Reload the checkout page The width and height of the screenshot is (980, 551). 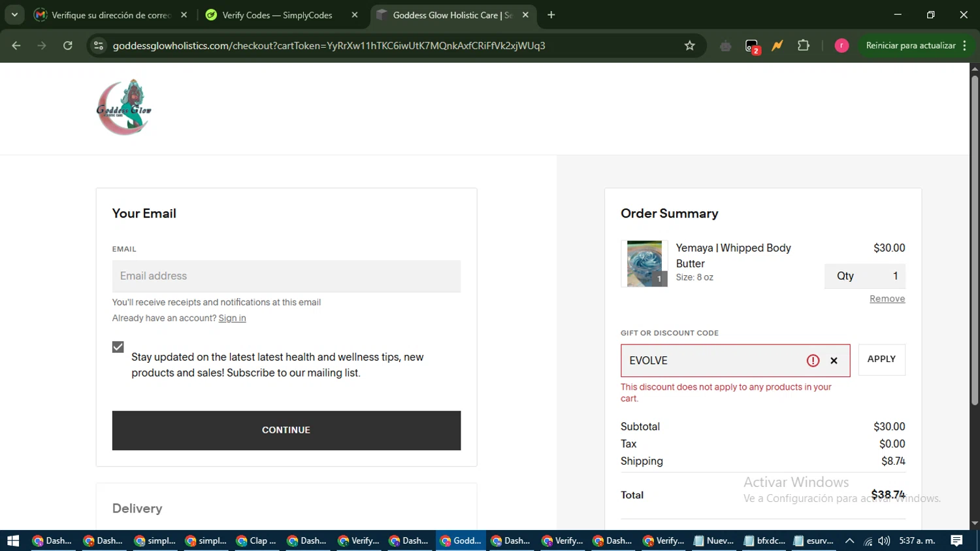[x=68, y=46]
